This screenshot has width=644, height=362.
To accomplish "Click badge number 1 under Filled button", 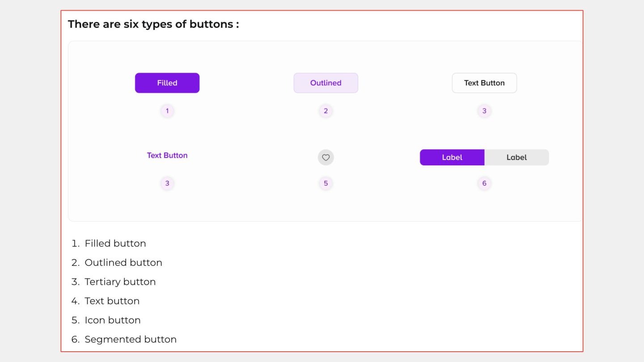I will 167,111.
